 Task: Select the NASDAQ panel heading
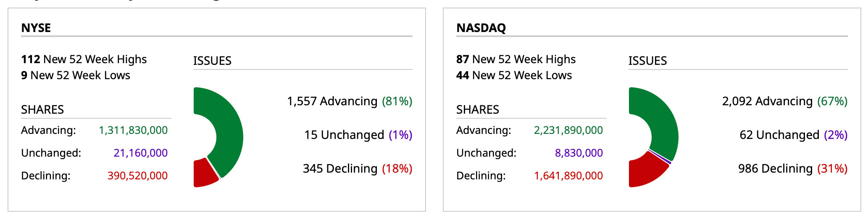tap(481, 28)
